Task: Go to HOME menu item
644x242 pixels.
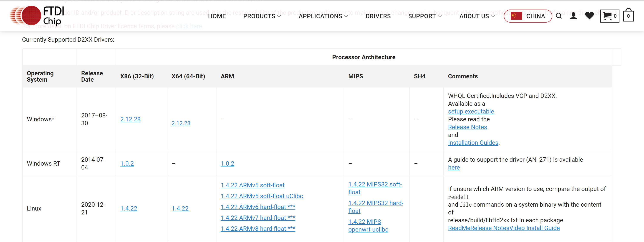Action: (217, 16)
